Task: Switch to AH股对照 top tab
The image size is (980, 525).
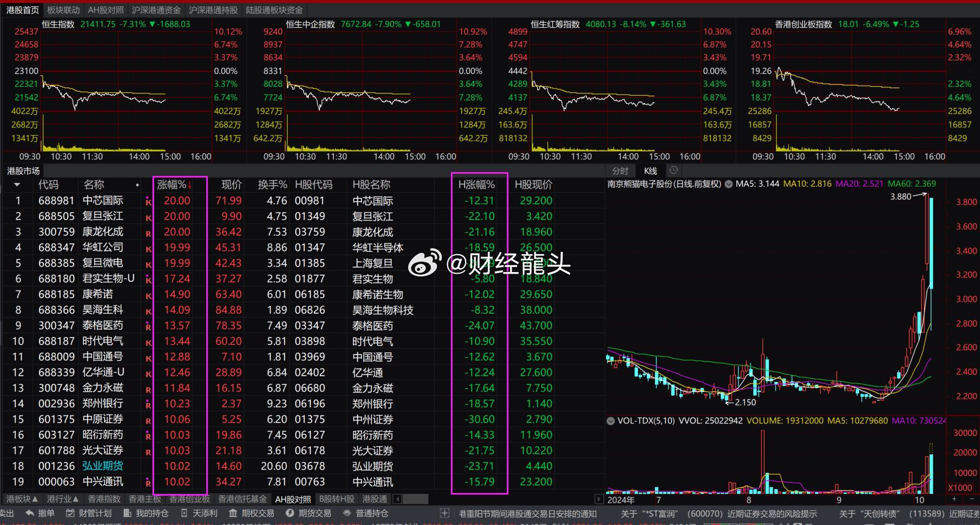Action: click(x=106, y=10)
